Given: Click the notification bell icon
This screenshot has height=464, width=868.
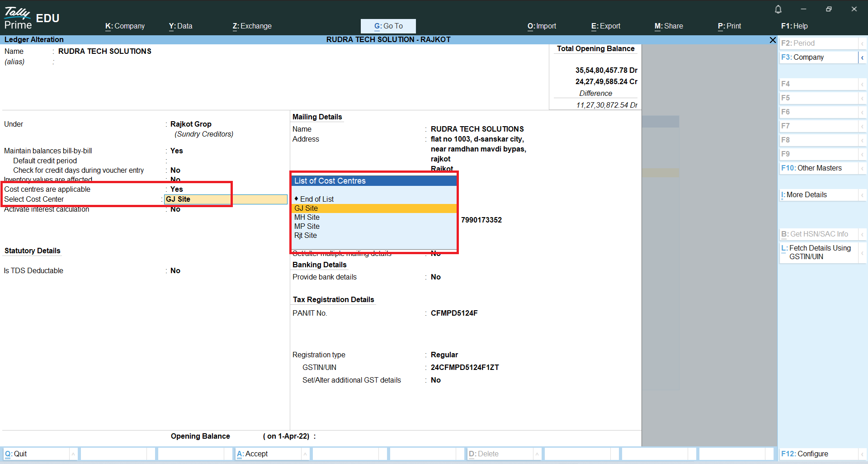Looking at the screenshot, I should (778, 9).
